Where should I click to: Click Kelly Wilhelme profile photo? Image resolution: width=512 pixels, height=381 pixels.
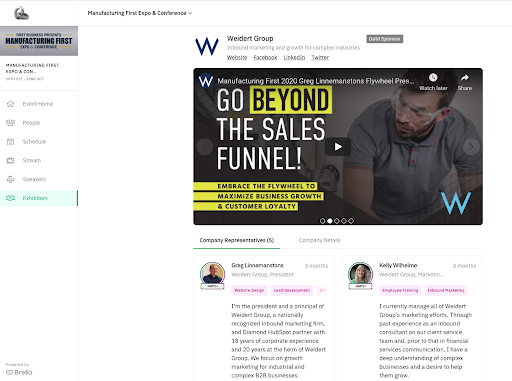point(360,274)
